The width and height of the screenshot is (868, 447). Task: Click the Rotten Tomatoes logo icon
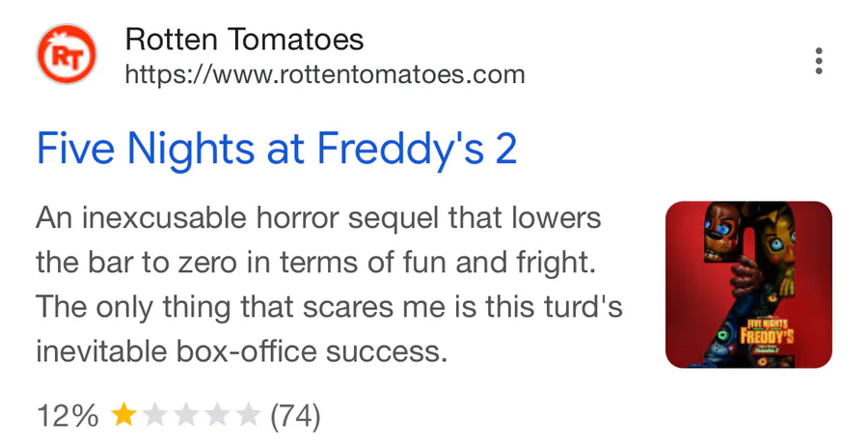pos(67,53)
